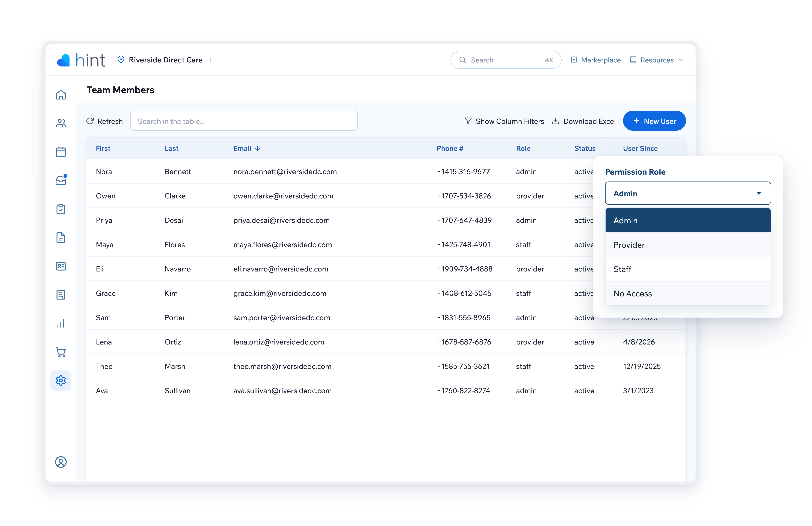Click the Marketplace store icon
Screen dimensions: 812x526
574,60
